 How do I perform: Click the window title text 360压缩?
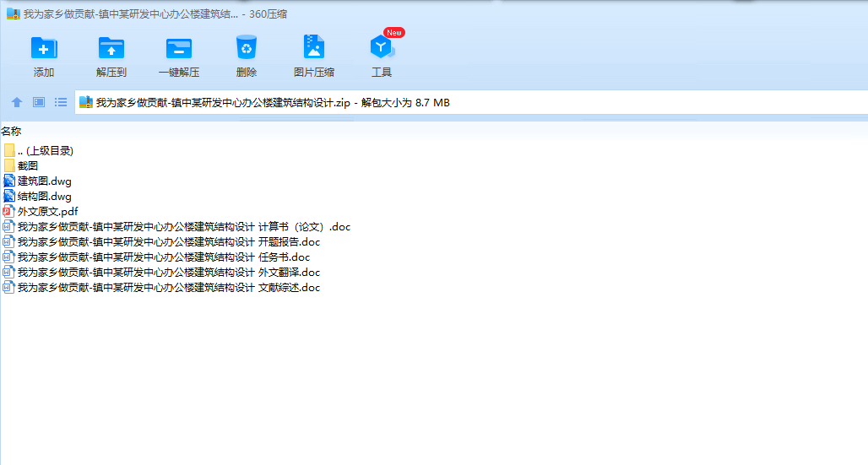pos(268,14)
